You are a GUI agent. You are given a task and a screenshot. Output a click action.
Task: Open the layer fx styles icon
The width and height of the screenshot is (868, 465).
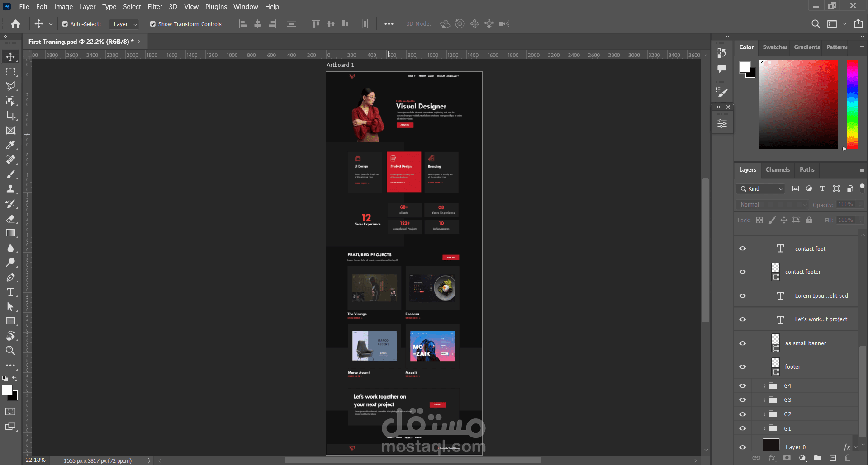[x=772, y=458]
